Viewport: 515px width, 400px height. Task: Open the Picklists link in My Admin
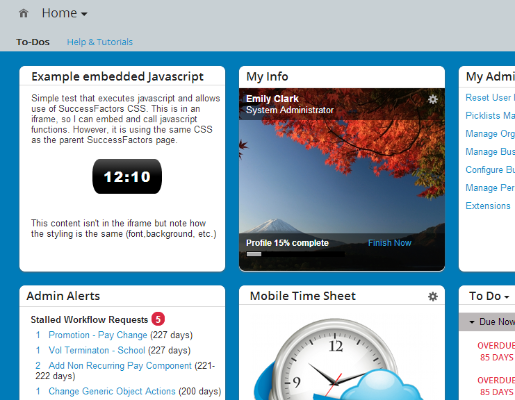point(490,116)
